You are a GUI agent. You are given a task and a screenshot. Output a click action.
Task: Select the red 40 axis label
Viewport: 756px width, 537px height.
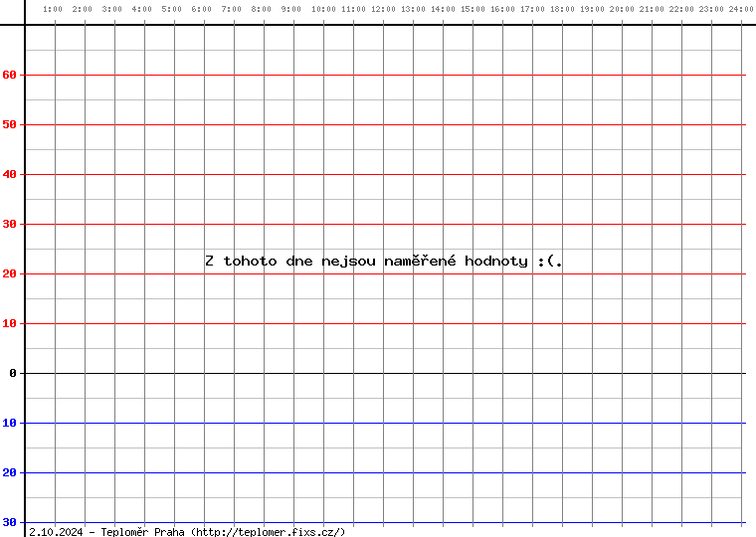click(x=9, y=174)
